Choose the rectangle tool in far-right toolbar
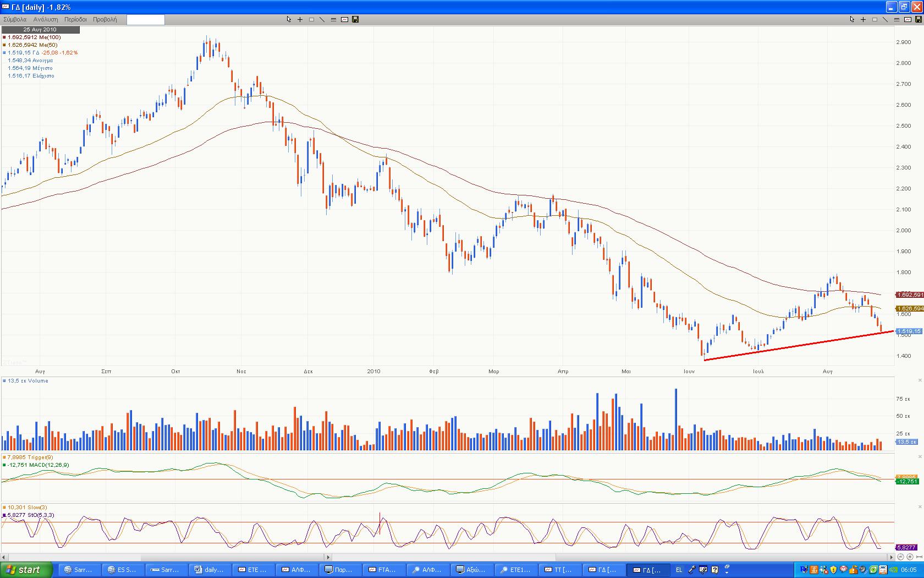The width and height of the screenshot is (924, 578). (875, 19)
